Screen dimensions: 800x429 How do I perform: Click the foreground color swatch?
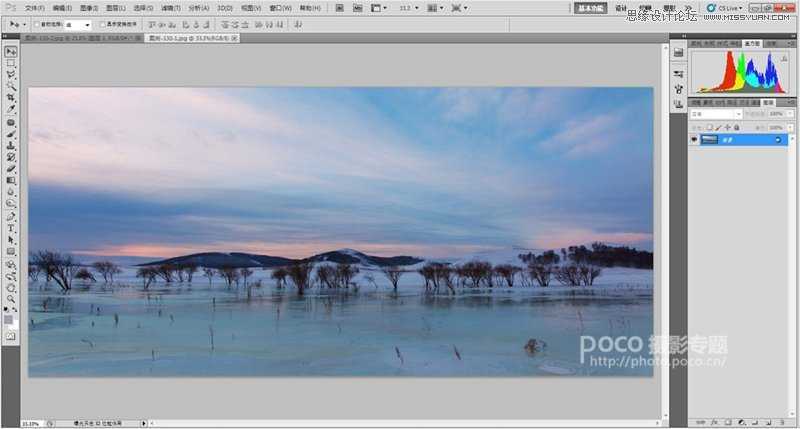8,320
